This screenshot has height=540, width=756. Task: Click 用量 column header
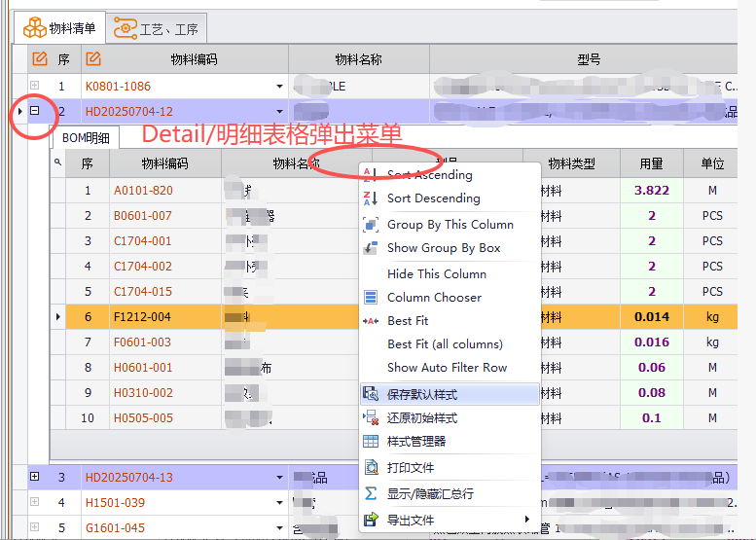click(652, 163)
